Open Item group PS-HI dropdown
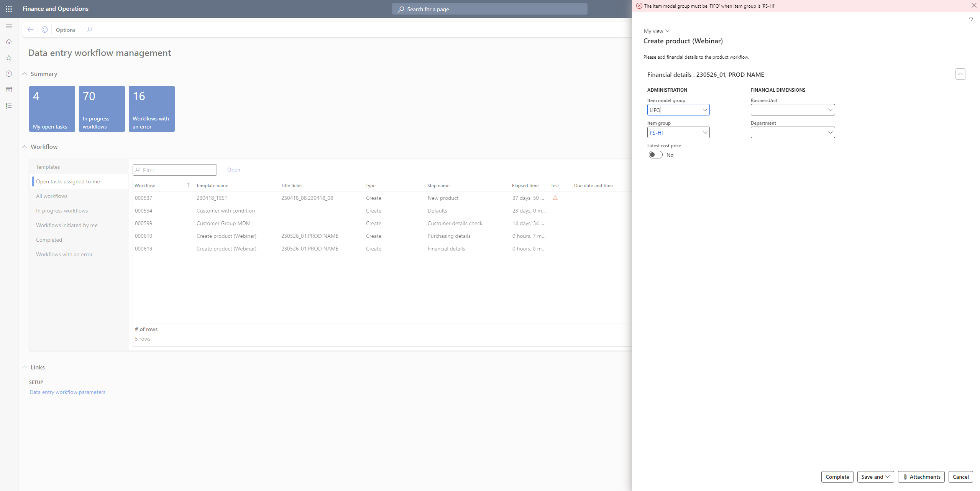Viewport: 980px width, 491px height. 704,132
